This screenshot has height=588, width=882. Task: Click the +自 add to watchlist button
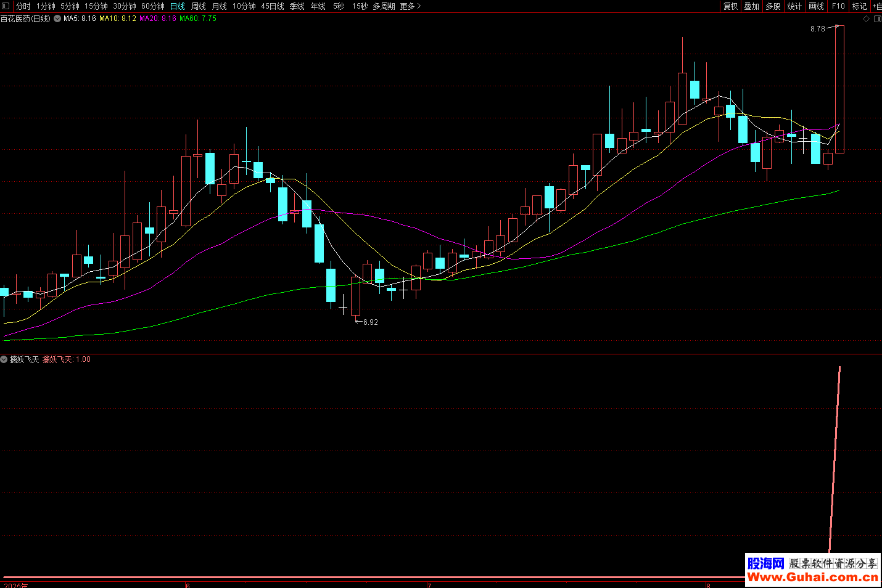click(x=876, y=6)
